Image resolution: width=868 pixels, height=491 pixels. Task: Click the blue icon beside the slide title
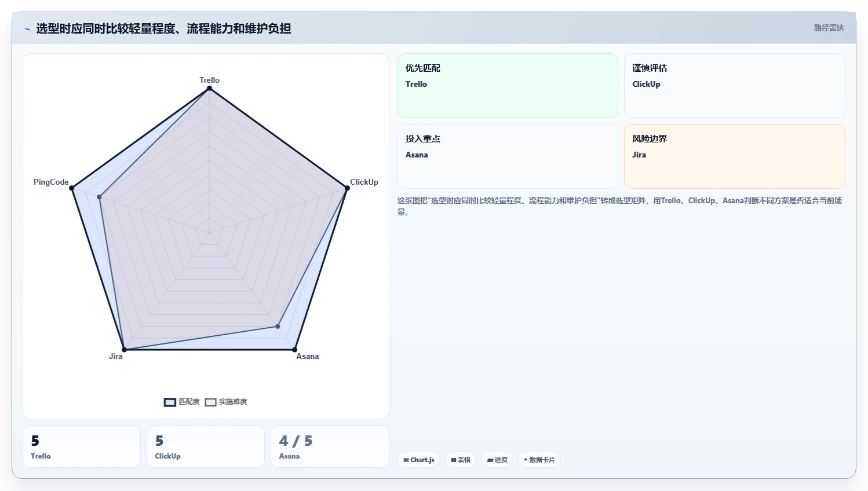tap(27, 29)
